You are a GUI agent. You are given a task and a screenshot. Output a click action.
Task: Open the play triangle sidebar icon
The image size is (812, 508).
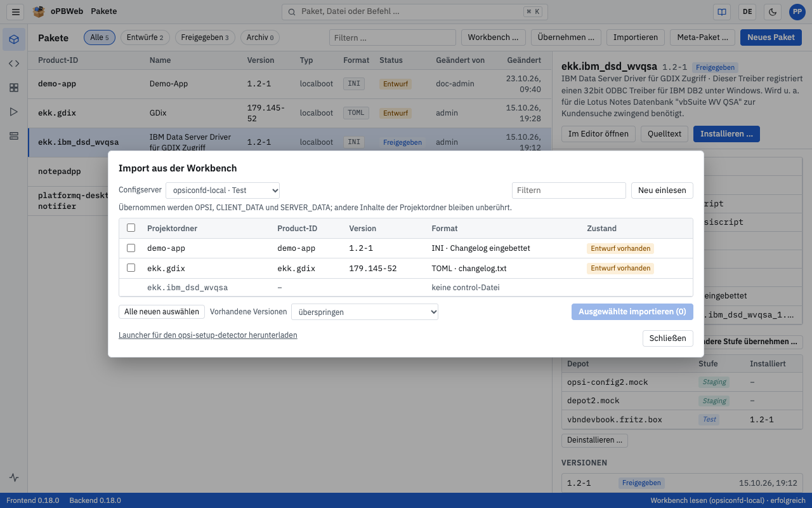14,112
